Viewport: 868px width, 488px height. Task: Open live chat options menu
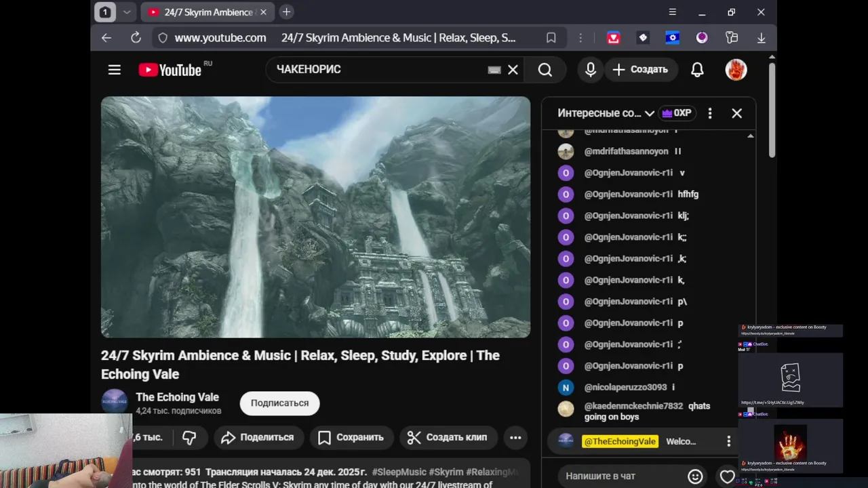pos(710,113)
